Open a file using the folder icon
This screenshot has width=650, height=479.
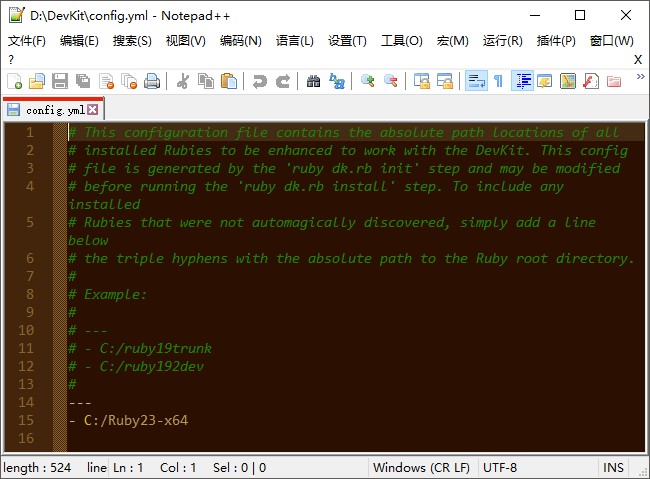point(37,81)
